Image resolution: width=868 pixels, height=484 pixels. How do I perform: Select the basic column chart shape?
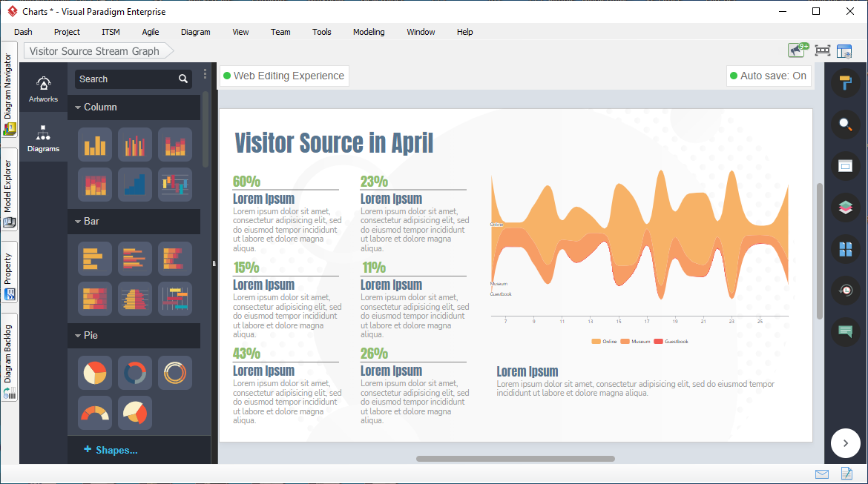pos(95,145)
